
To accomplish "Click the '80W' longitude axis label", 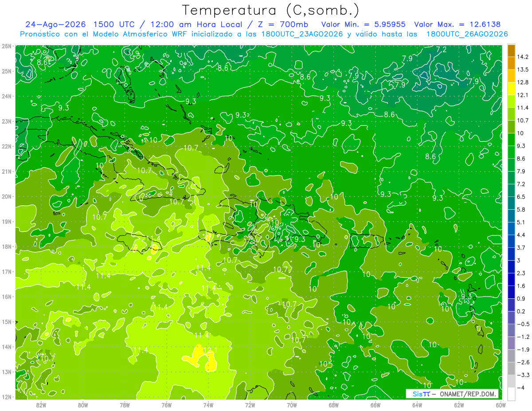I will (x=83, y=405).
